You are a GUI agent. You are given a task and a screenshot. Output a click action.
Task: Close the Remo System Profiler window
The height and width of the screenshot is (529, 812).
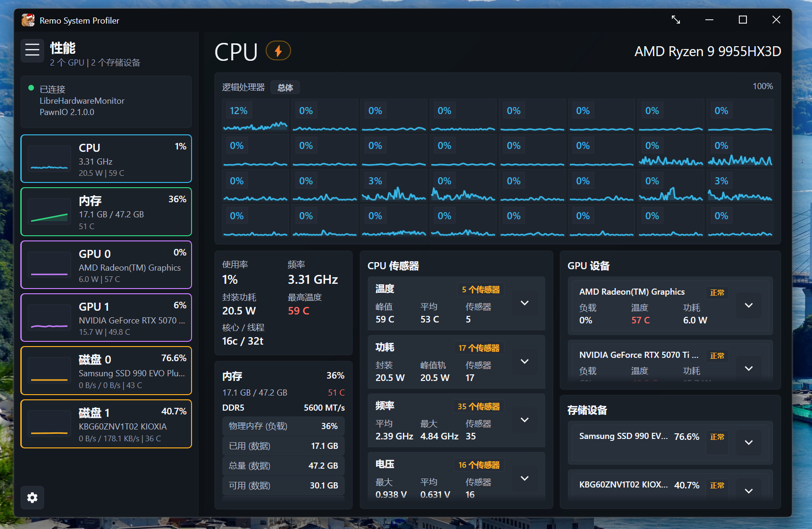pos(776,20)
